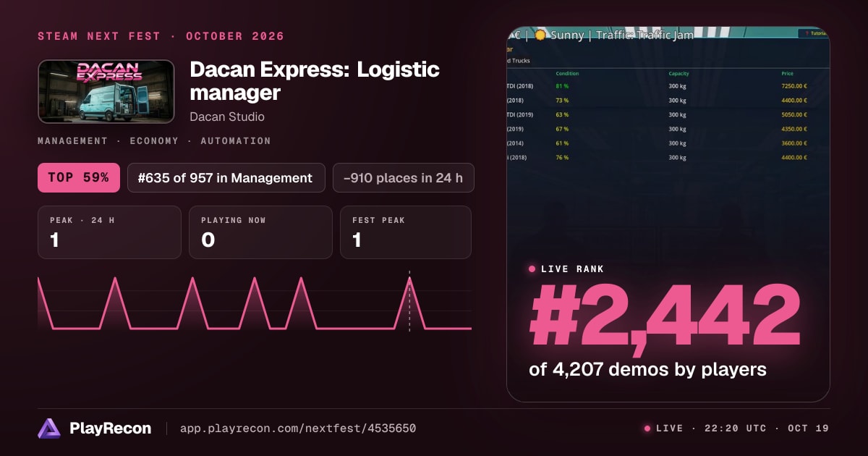The width and height of the screenshot is (868, 456).
Task: Click the 3600.00 € price
Action: click(793, 143)
